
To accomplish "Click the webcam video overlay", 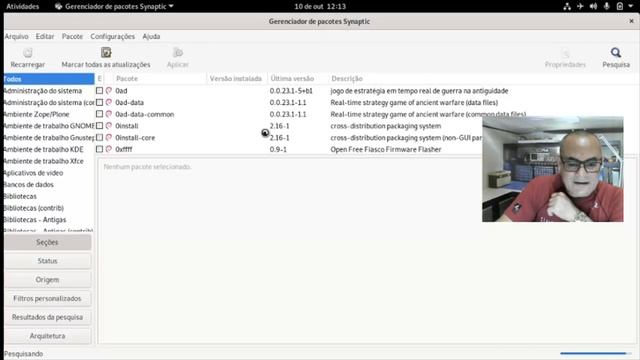I will tap(553, 169).
